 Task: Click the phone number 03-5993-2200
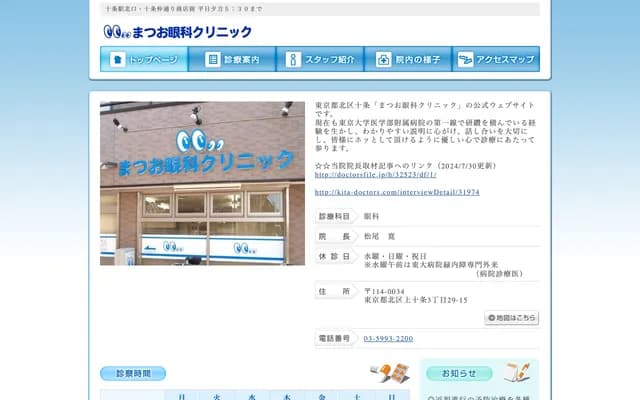click(388, 338)
